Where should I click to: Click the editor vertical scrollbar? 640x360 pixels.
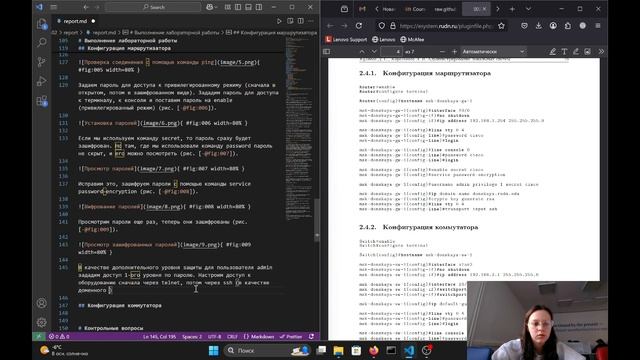(317, 220)
